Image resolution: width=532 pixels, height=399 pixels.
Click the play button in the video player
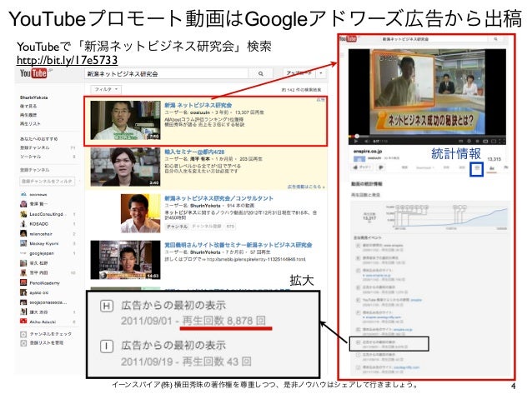coord(355,141)
